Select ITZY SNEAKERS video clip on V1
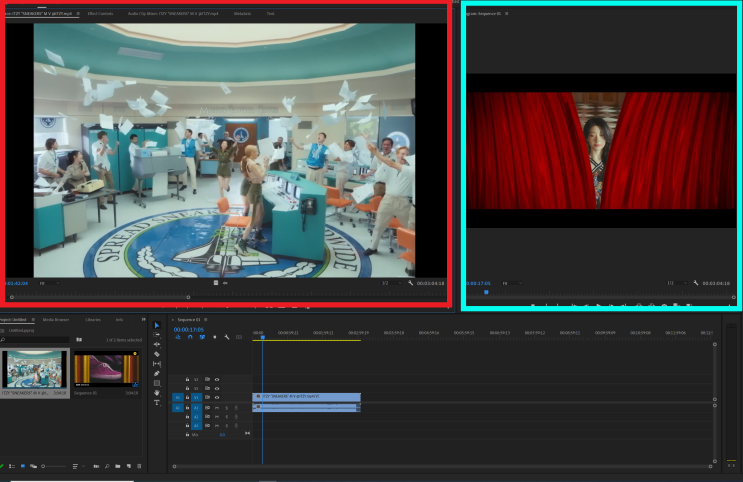This screenshot has width=743, height=482. [307, 397]
